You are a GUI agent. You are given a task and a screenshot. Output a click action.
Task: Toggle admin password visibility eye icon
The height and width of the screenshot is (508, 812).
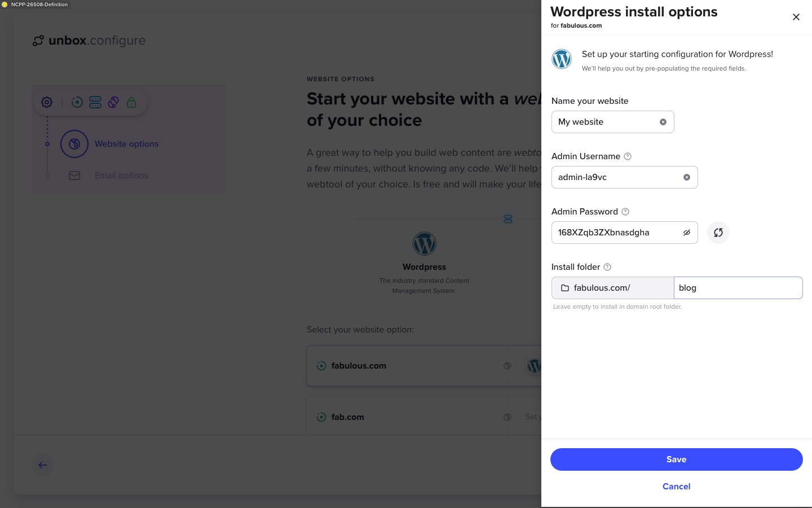click(686, 233)
